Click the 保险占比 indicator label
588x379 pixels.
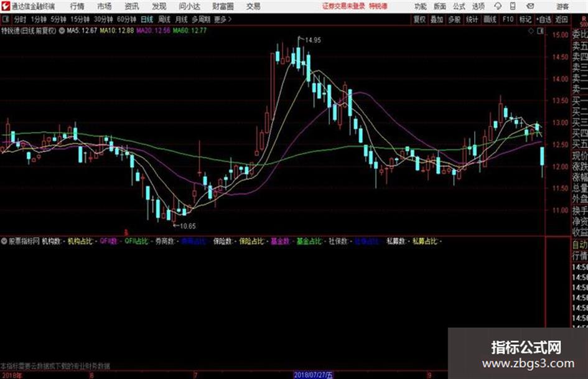pyautogui.click(x=251, y=241)
